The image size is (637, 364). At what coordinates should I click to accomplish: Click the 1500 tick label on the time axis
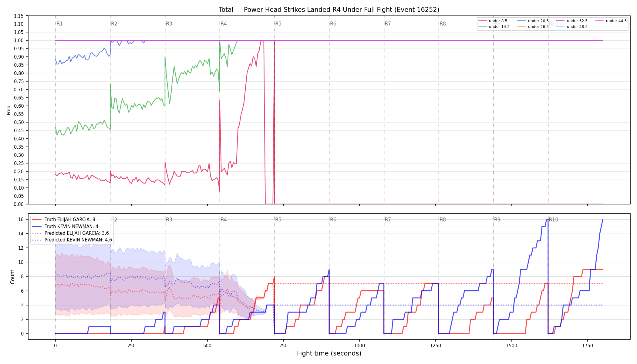coord(512,345)
